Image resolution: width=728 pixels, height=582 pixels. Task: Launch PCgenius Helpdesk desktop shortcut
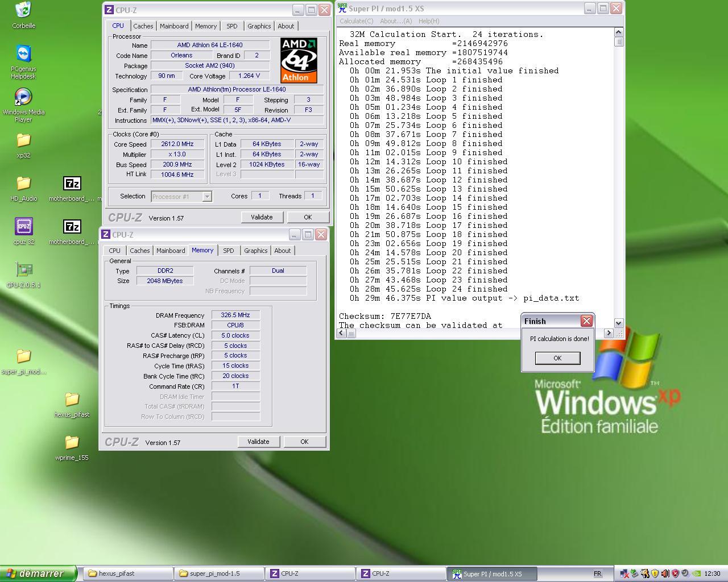[23, 54]
